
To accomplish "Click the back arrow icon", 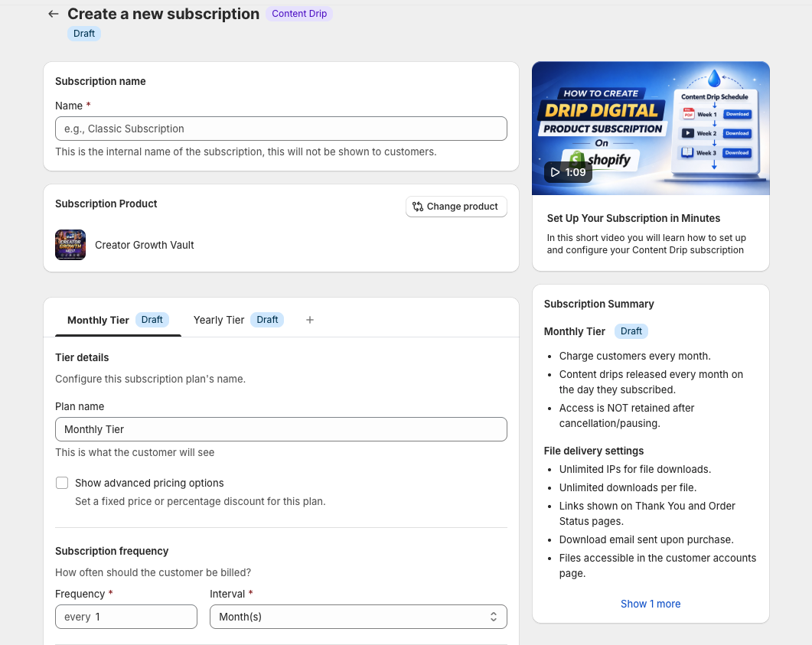I will [53, 14].
